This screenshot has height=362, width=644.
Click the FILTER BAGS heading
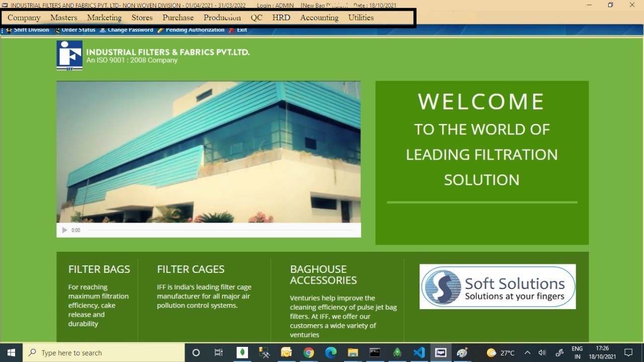[99, 269]
